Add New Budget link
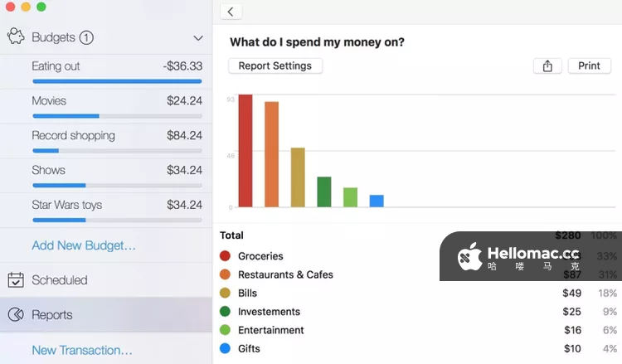Image resolution: width=622 pixels, height=364 pixels. [84, 245]
